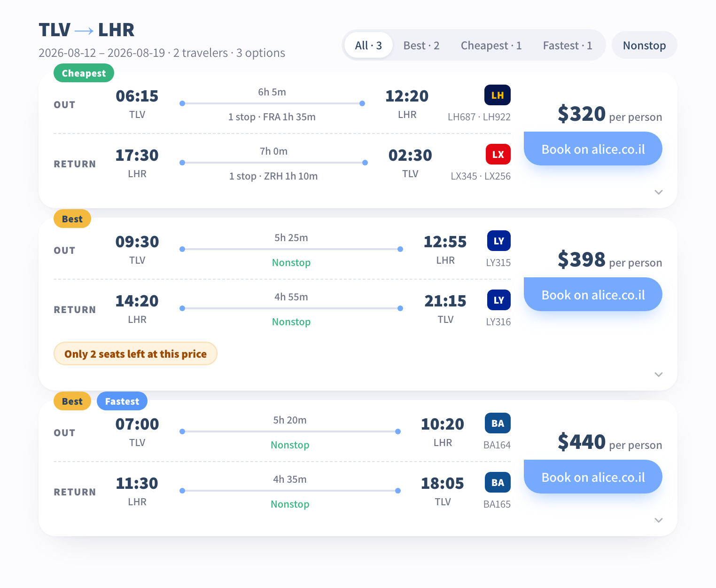Click the LY logo next to LY316
Image resolution: width=716 pixels, height=588 pixels.
pos(499,300)
